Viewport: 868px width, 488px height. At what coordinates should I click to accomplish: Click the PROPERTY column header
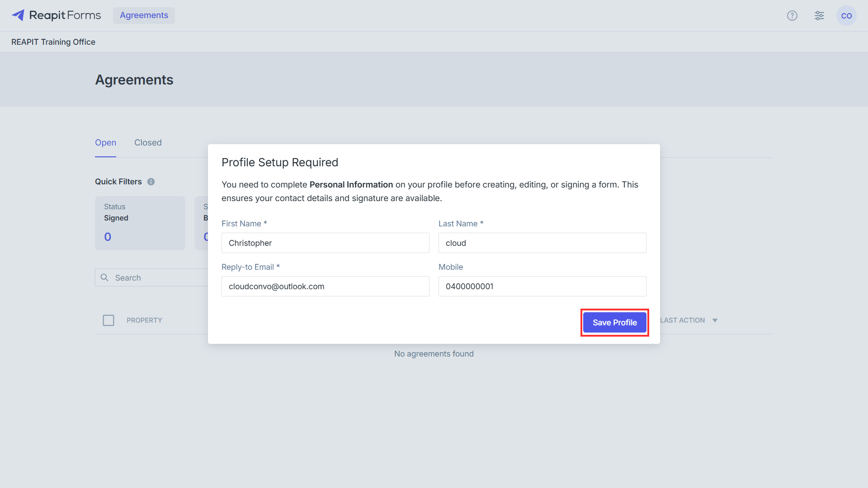pos(144,320)
